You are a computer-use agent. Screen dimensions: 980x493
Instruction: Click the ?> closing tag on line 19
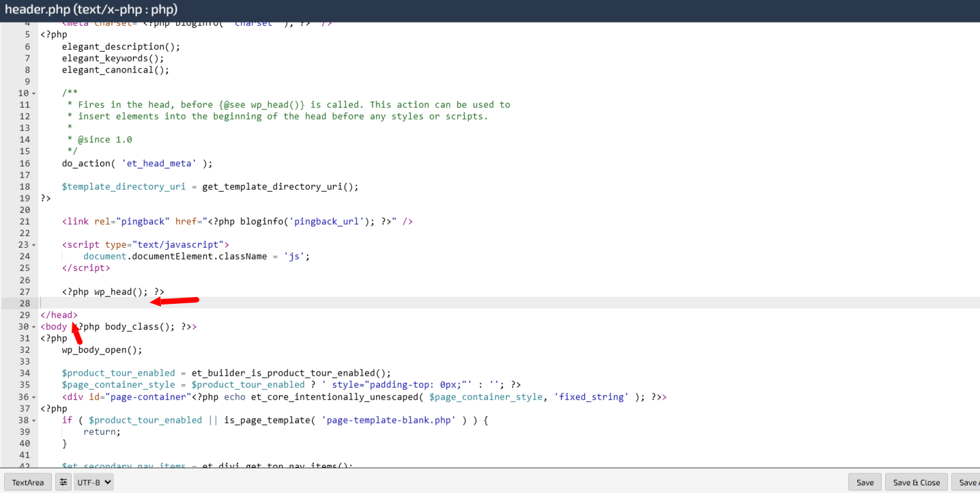[x=46, y=198]
